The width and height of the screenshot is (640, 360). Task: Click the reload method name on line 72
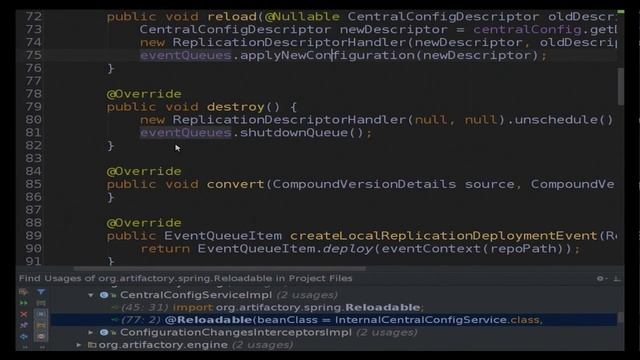click(232, 17)
